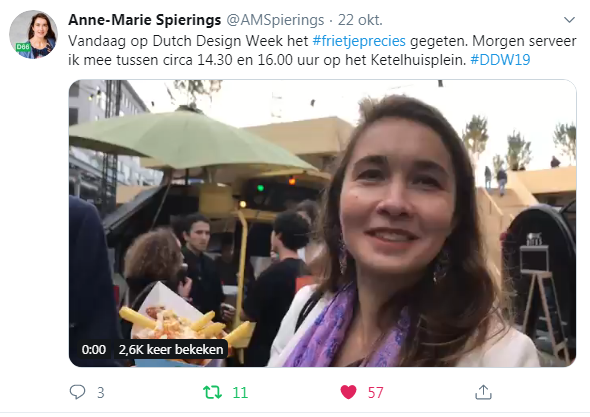Screen dimensions: 590x417
Task: Open the share upload icon
Action: point(483,392)
